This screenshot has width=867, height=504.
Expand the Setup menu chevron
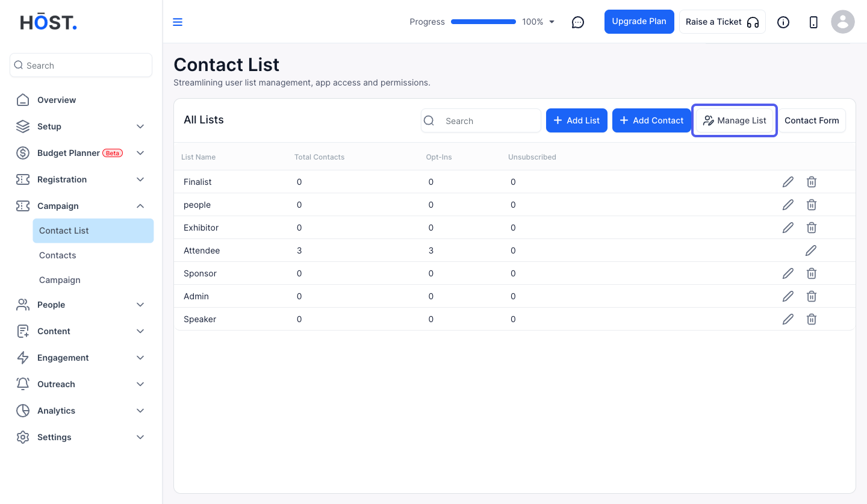point(140,126)
